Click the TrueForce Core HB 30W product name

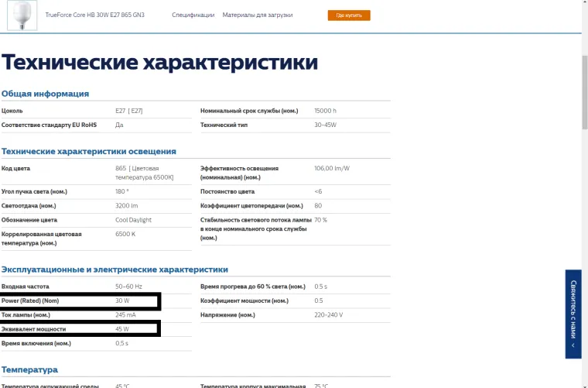click(x=95, y=15)
